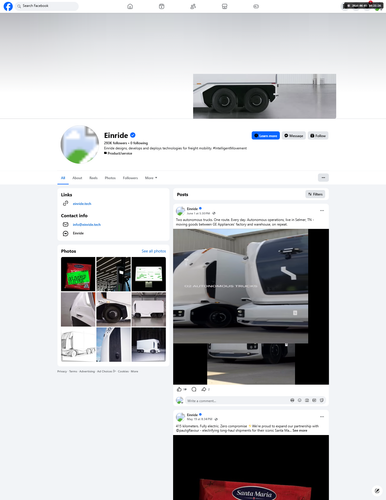
Task: Open the options menu of the June 1 post
Action: point(322,211)
